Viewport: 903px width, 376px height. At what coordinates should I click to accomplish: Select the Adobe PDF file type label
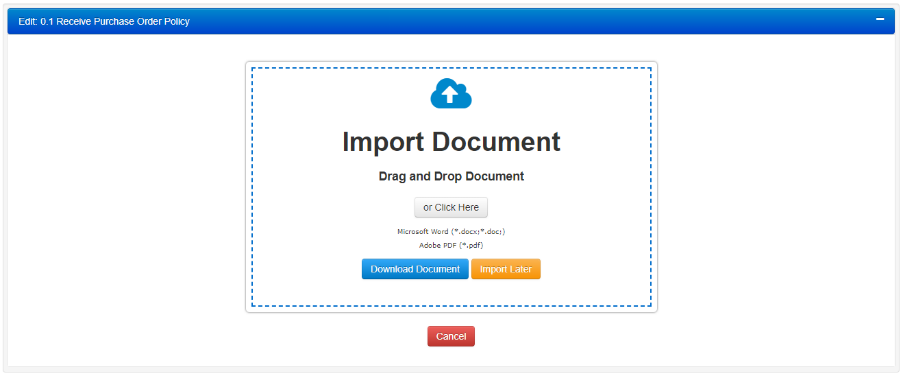[x=451, y=245]
